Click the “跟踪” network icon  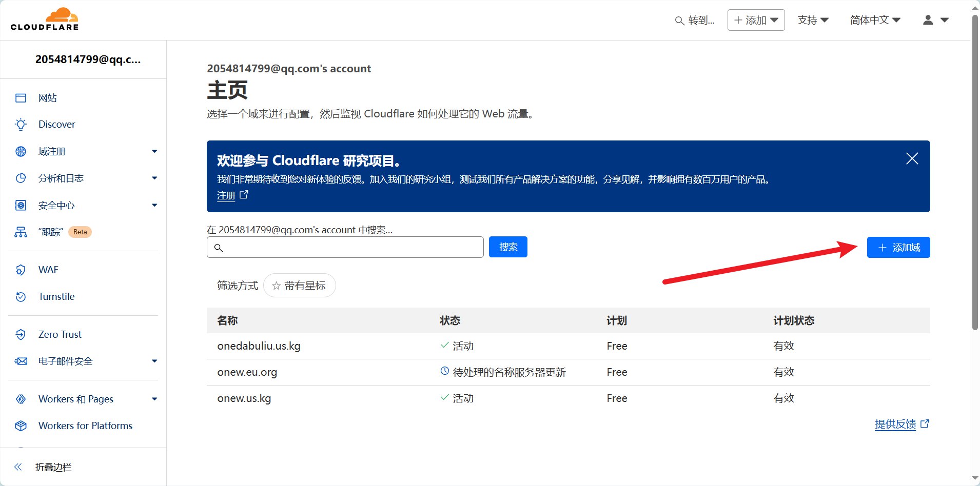(21, 232)
